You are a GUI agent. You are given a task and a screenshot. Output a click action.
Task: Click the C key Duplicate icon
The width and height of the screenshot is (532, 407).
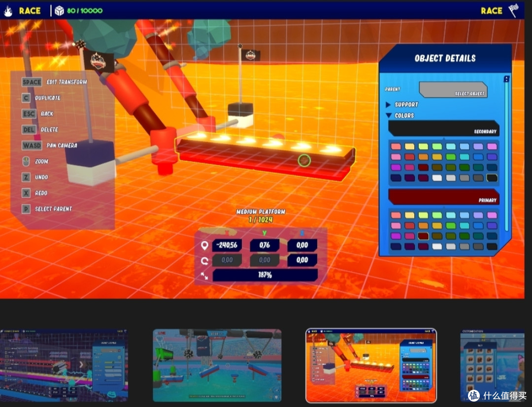[x=26, y=98]
